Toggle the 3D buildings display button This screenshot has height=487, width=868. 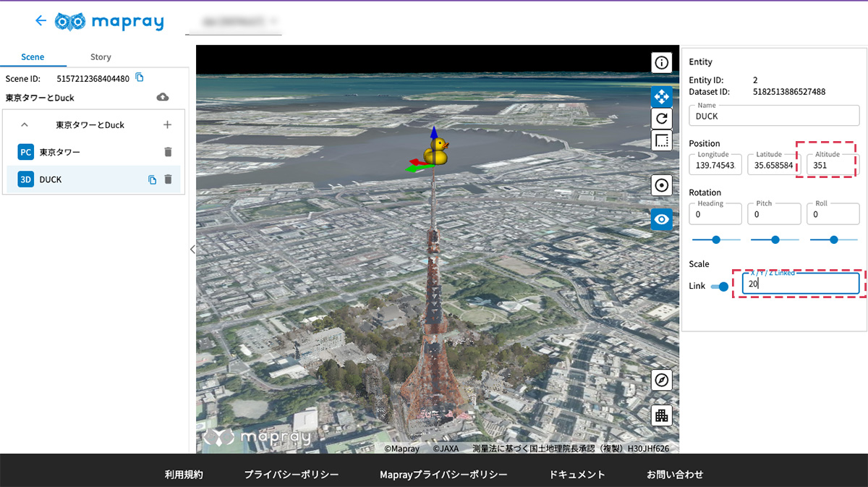point(661,415)
